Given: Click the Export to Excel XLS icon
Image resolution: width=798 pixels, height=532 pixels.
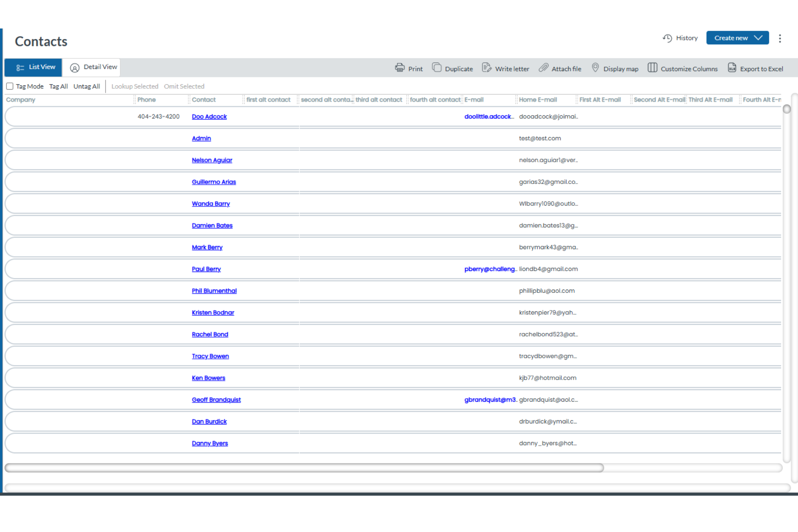Looking at the screenshot, I should [732, 68].
